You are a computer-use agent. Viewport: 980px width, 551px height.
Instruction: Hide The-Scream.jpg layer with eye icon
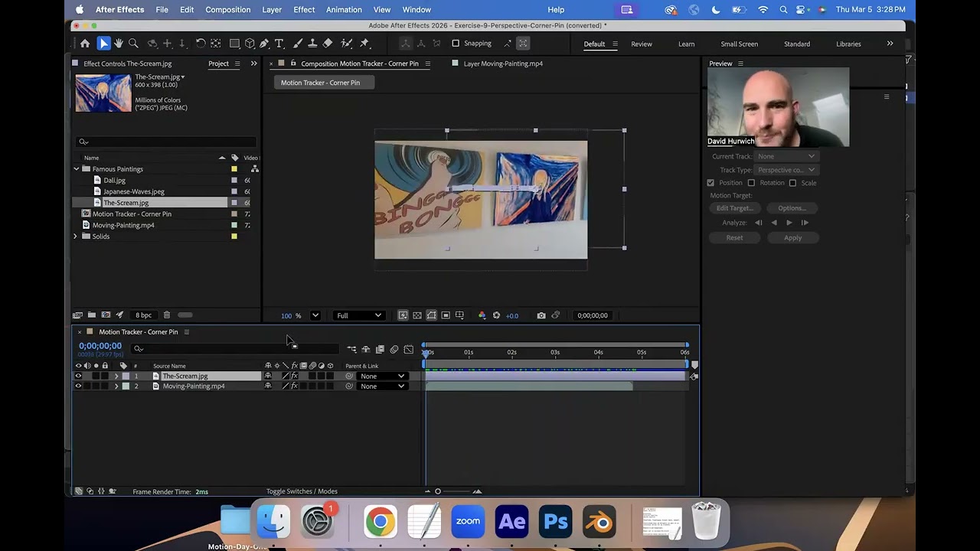[x=78, y=376]
